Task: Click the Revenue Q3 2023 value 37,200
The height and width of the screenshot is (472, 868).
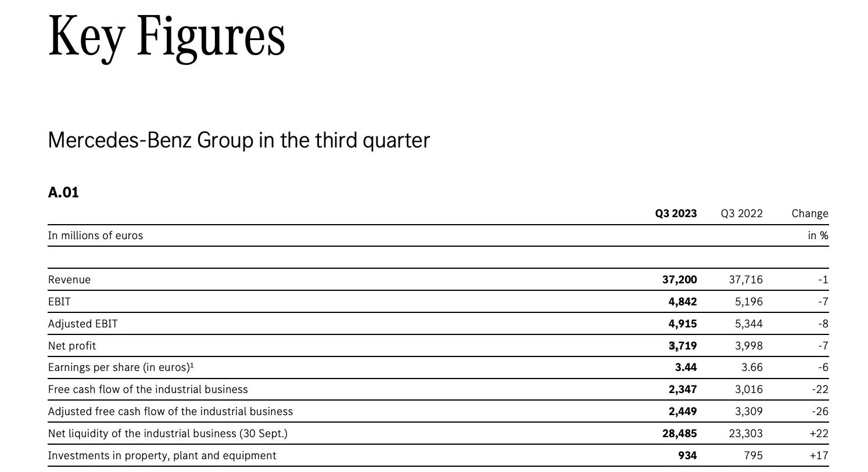Action: (679, 280)
